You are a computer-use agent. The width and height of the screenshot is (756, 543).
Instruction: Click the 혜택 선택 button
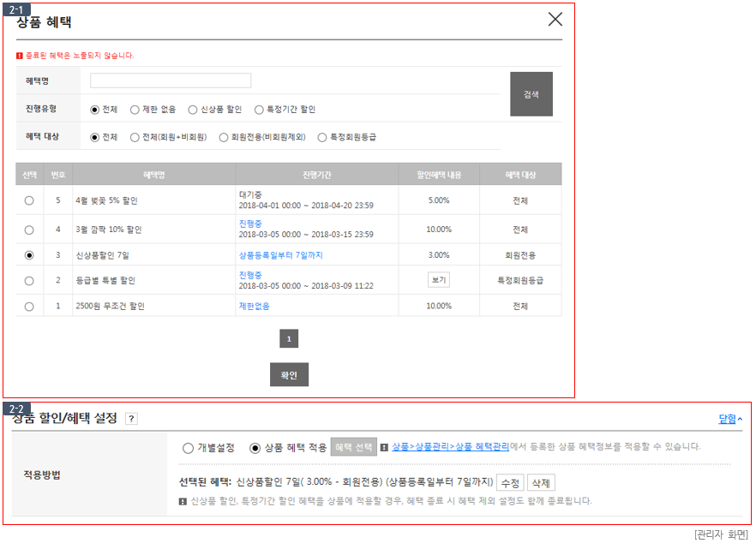coord(353,447)
